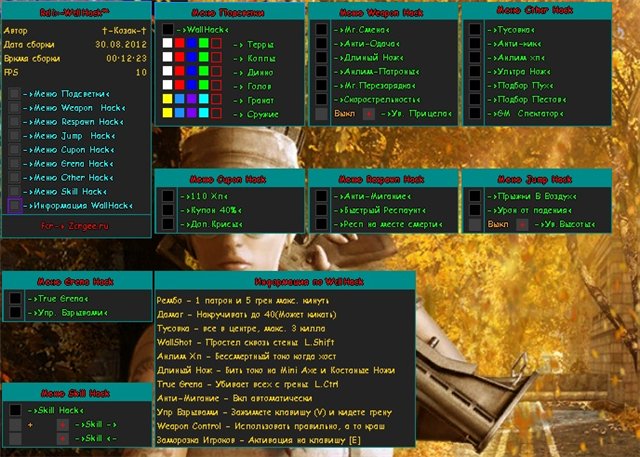Screen dimensions: 640x457
Task: Click the Заморозка Игроков info line
Action: coord(259,440)
